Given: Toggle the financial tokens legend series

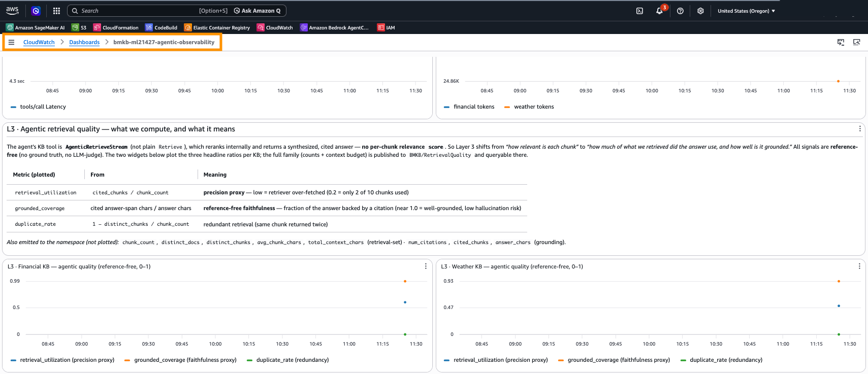Looking at the screenshot, I should pyautogui.click(x=469, y=107).
